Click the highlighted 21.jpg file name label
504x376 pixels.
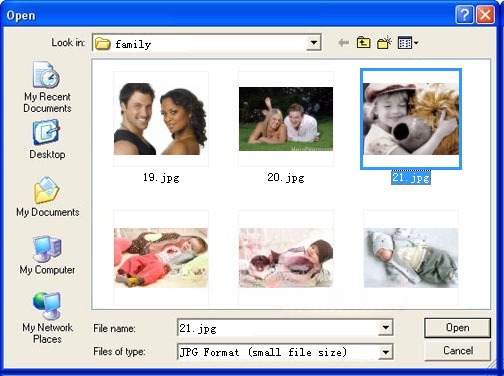(411, 178)
